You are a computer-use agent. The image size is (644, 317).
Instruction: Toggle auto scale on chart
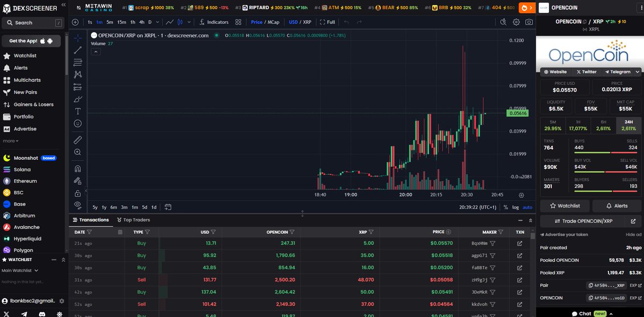528,208
